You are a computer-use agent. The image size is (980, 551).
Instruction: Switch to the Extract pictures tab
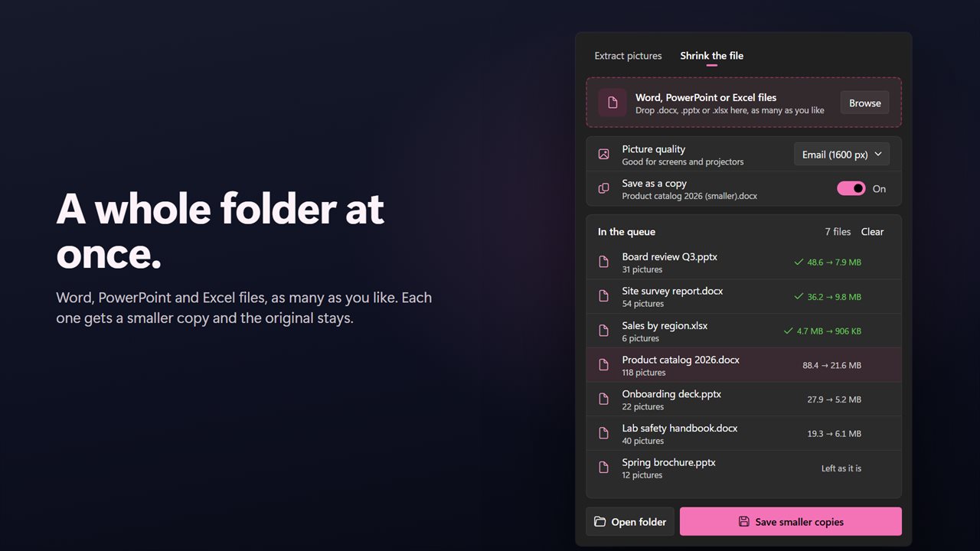[x=628, y=56]
